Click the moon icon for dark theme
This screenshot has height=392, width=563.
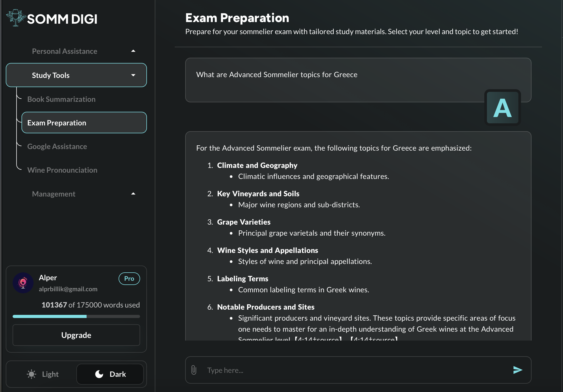(99, 374)
